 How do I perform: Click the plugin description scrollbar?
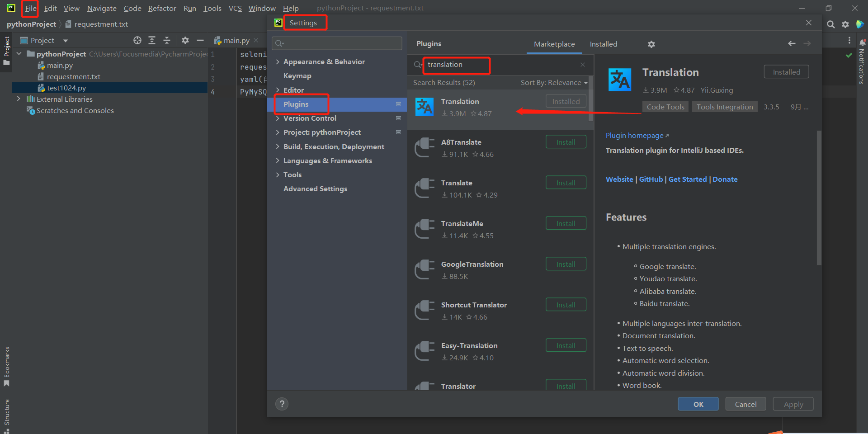pos(819,198)
